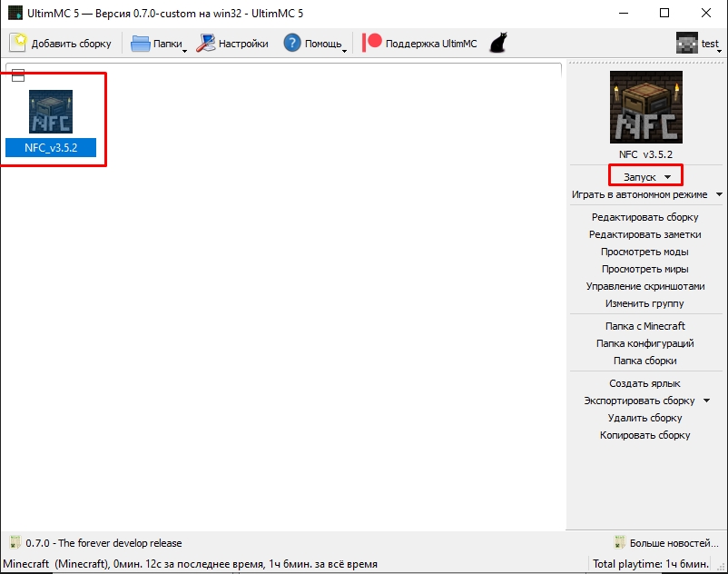Open Редактировать сборку
Image resolution: width=728 pixels, height=574 pixels.
[x=644, y=217]
